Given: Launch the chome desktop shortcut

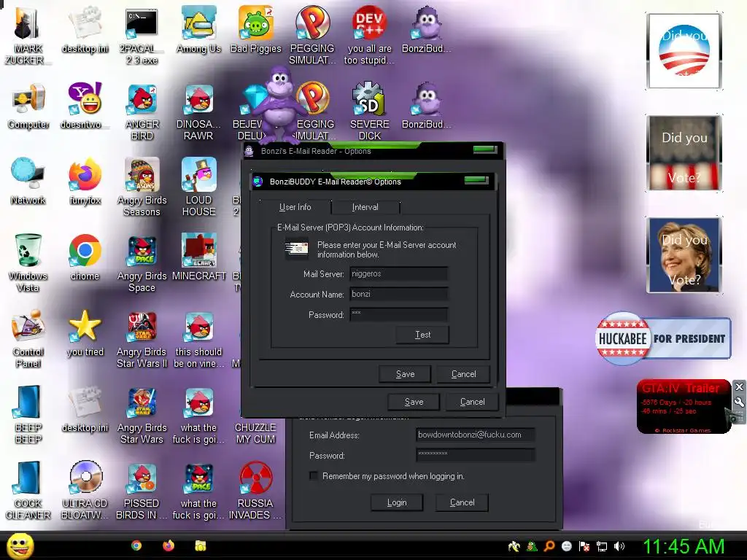Looking at the screenshot, I should (x=85, y=257).
